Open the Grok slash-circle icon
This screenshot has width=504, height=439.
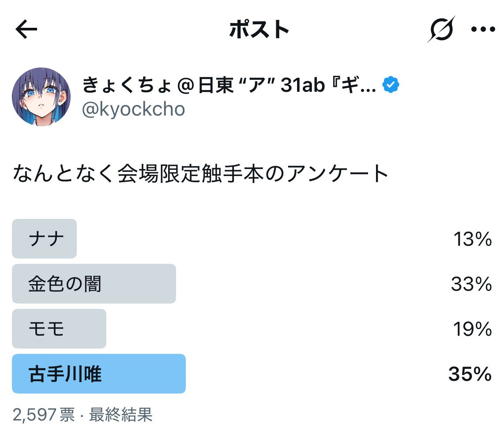[x=441, y=29]
